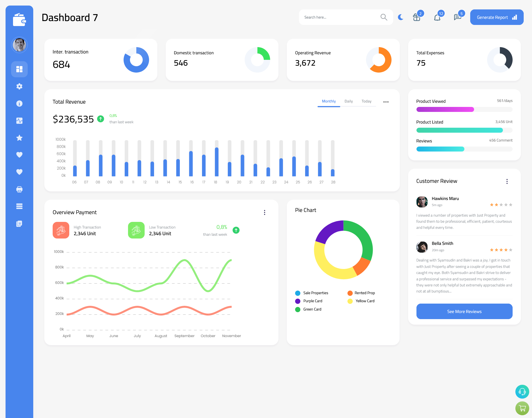Select the Today revenue tab
Viewport: 532px width, 418px height.
[x=366, y=101]
